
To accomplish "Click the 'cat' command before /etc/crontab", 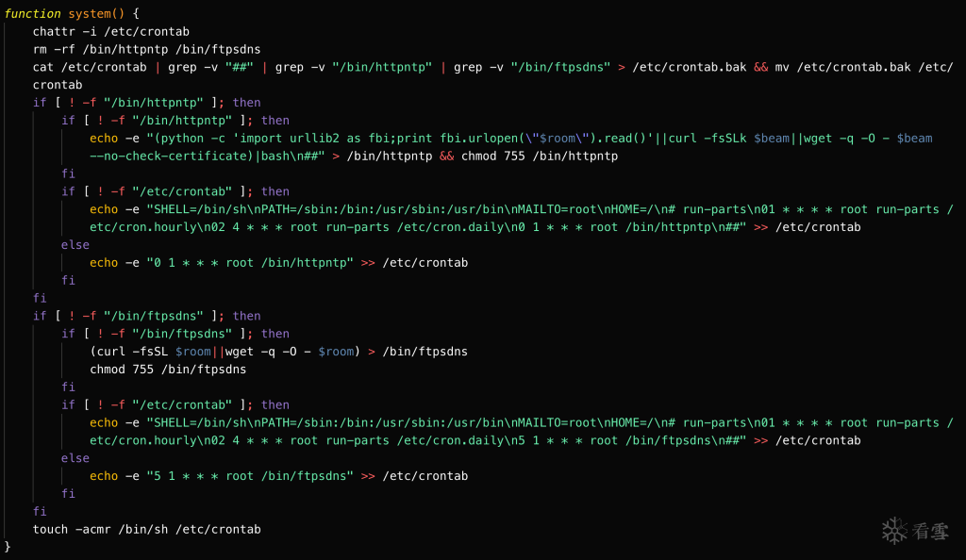I will coord(43,67).
